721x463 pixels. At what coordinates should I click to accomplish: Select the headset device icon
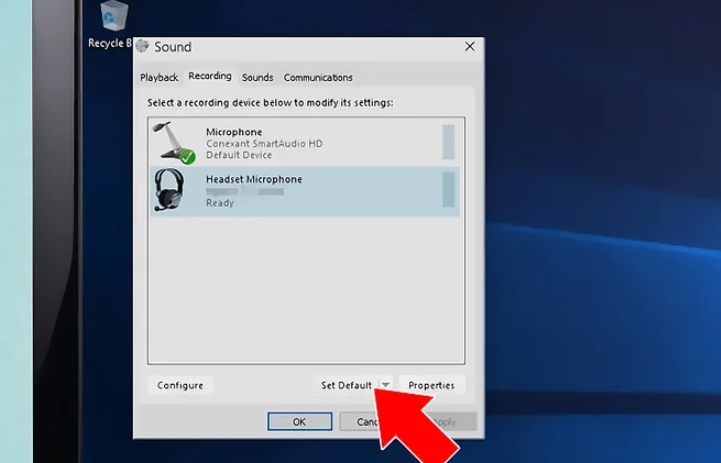point(169,189)
